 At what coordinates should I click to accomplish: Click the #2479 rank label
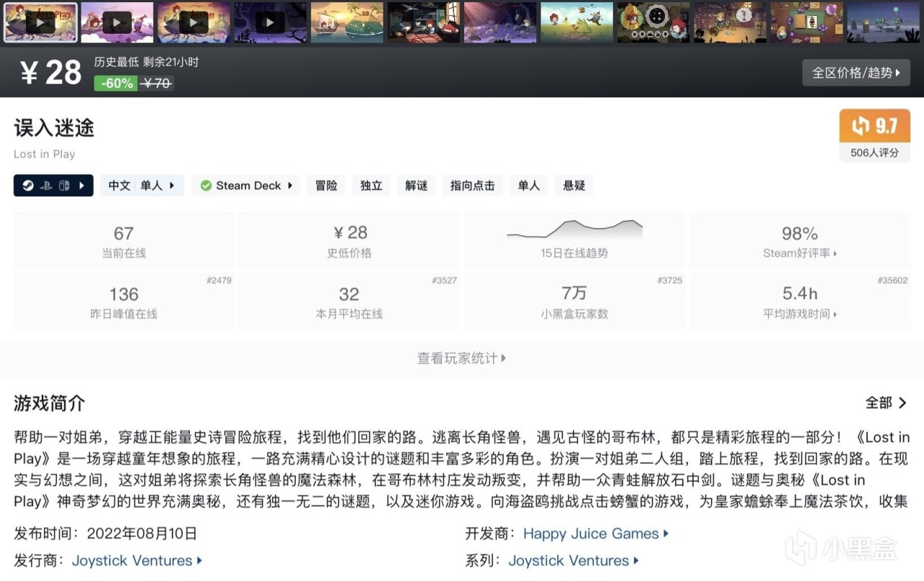point(219,281)
